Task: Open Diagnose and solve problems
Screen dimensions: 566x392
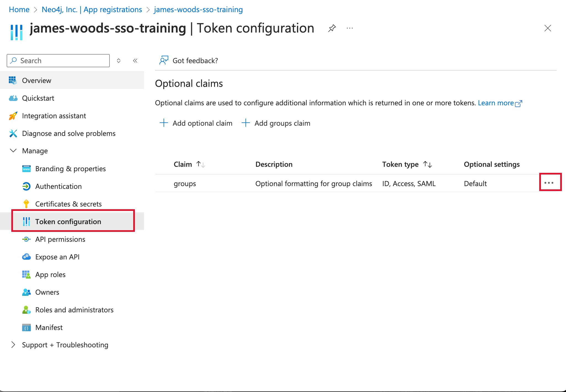Action: tap(68, 133)
